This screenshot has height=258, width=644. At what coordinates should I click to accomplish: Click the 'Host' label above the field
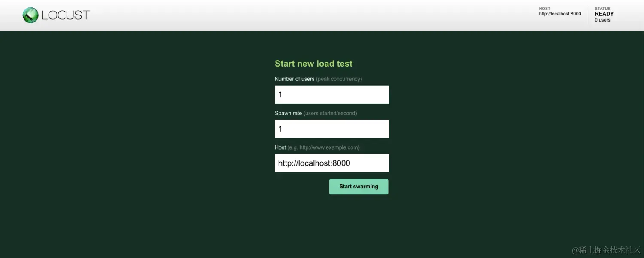coord(280,147)
